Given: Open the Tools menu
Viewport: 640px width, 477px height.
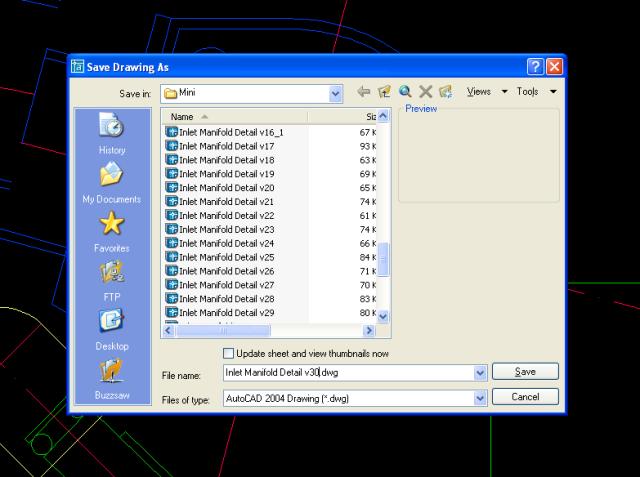Looking at the screenshot, I should click(x=527, y=91).
